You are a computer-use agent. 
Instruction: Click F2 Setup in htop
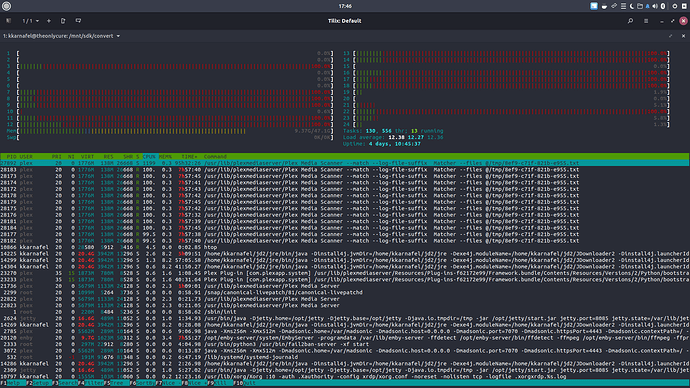pyautogui.click(x=38, y=383)
